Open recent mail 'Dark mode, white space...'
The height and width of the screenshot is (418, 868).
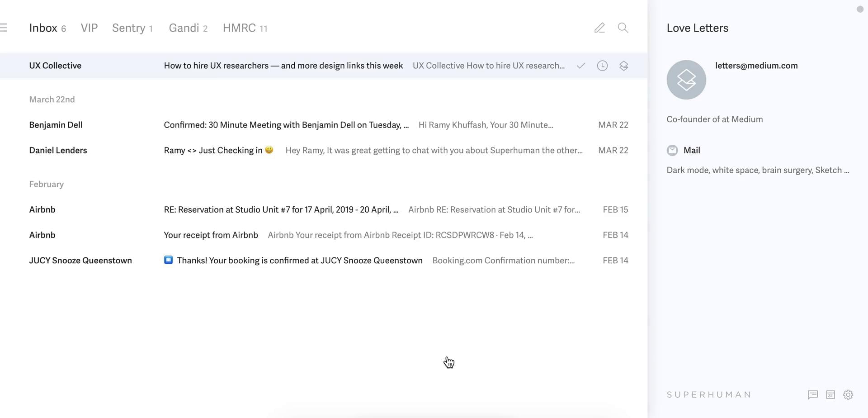point(758,170)
